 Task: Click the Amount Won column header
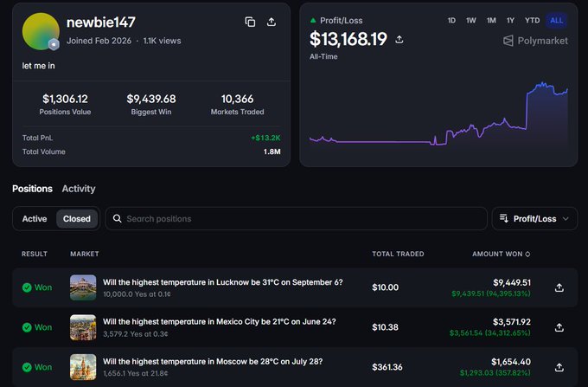[x=497, y=255]
